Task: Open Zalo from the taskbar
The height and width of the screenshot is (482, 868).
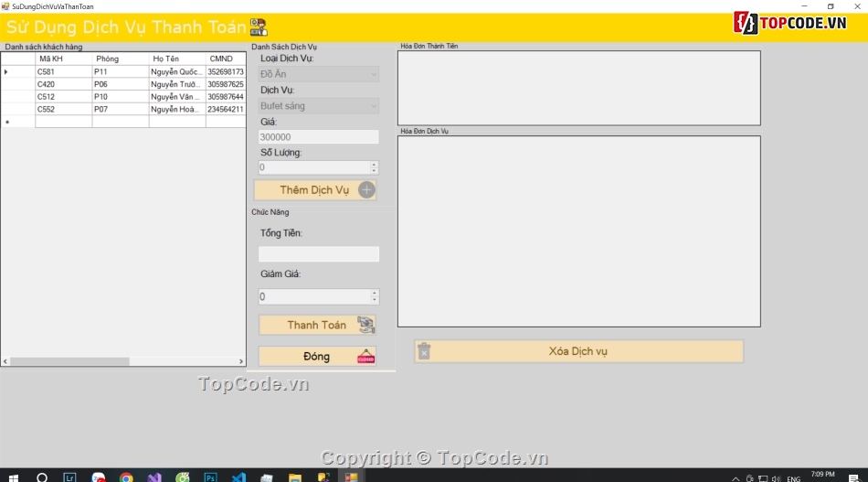Action: 98,477
